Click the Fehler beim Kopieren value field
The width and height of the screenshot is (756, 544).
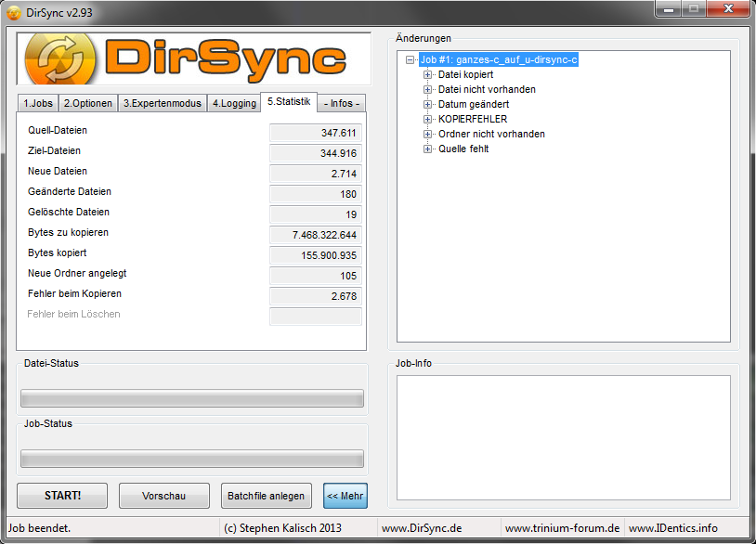pyautogui.click(x=316, y=296)
